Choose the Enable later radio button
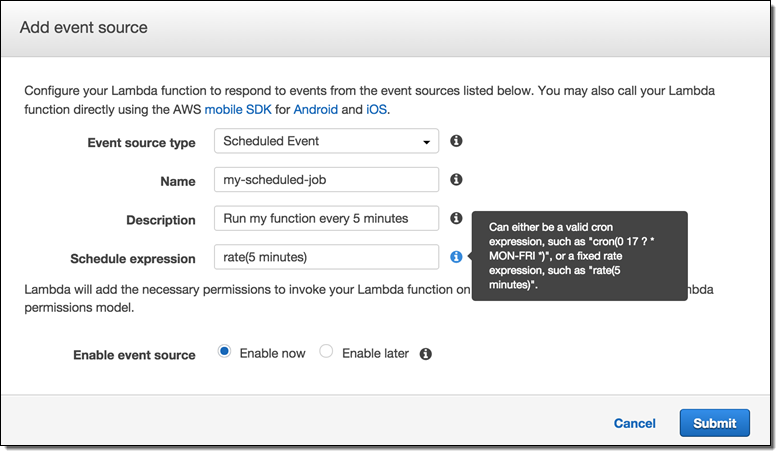Viewport: 781px width, 456px height. coord(326,353)
